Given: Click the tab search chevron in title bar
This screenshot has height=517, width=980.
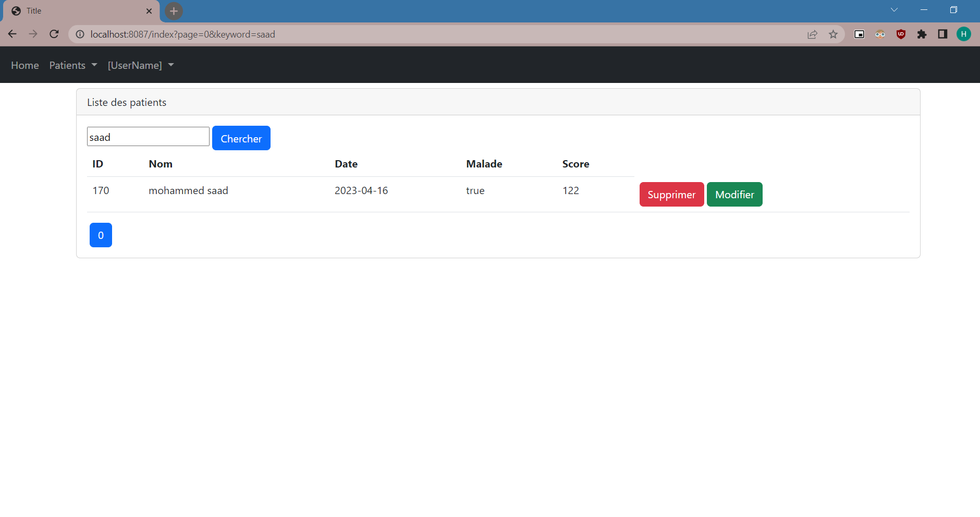Looking at the screenshot, I should tap(893, 10).
